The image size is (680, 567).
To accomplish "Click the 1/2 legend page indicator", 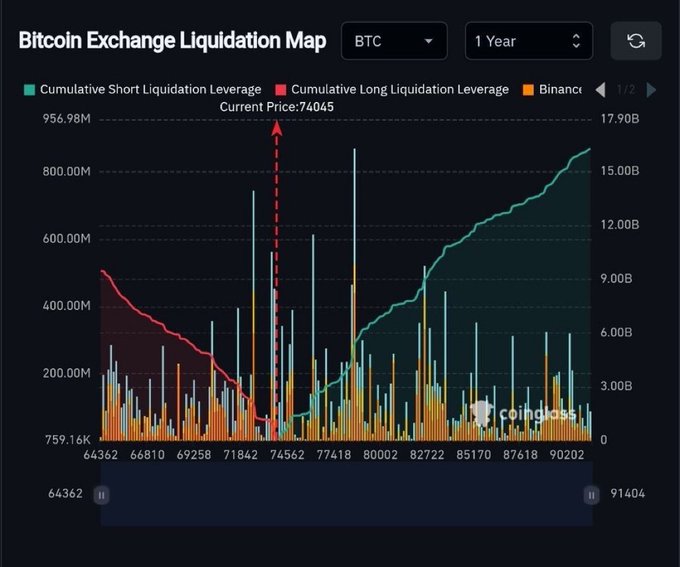I will [x=626, y=90].
